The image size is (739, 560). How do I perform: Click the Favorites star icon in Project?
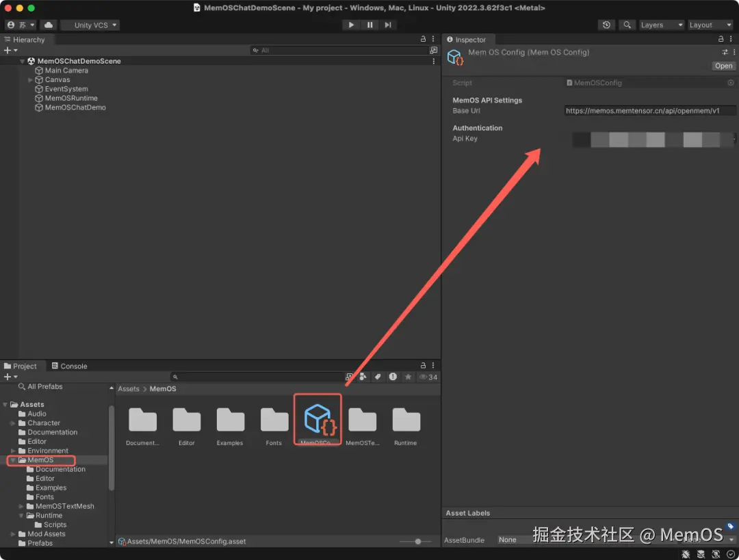pyautogui.click(x=408, y=377)
